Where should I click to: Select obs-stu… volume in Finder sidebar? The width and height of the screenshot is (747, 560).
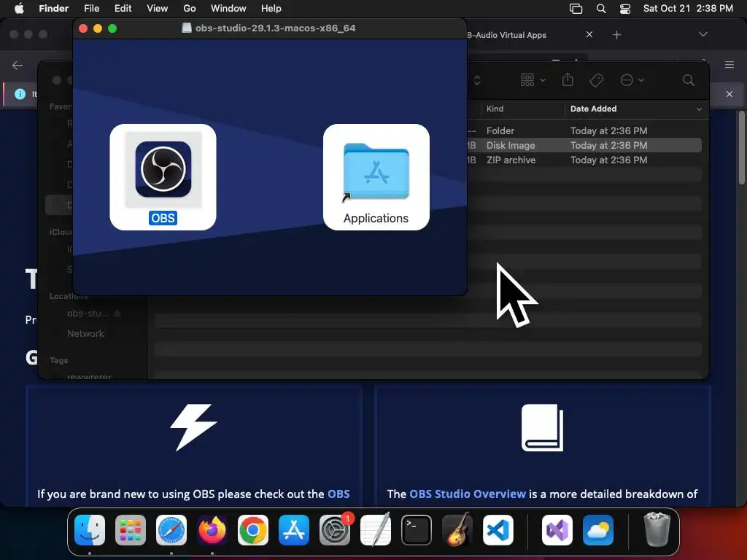coord(88,314)
